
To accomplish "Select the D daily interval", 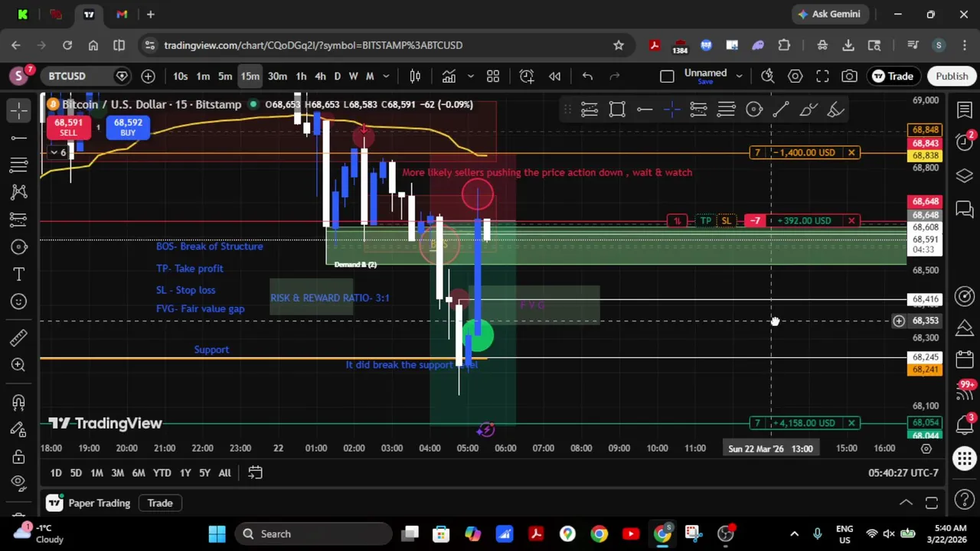I will pos(337,76).
